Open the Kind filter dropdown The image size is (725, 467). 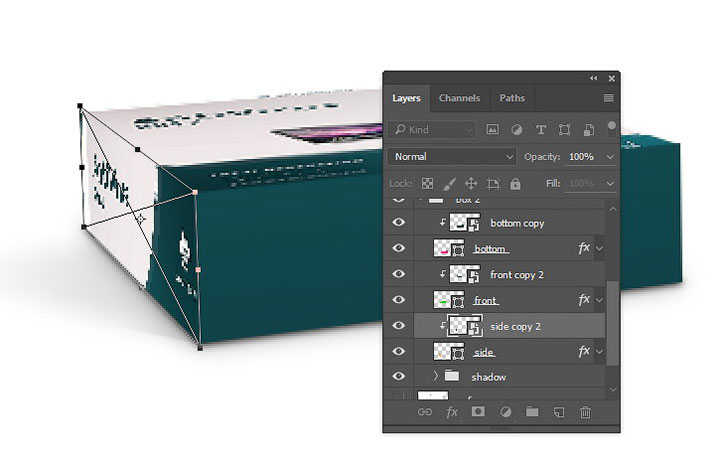pos(432,130)
